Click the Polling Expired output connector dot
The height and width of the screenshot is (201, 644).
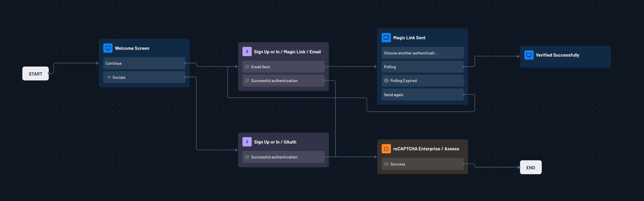point(464,81)
